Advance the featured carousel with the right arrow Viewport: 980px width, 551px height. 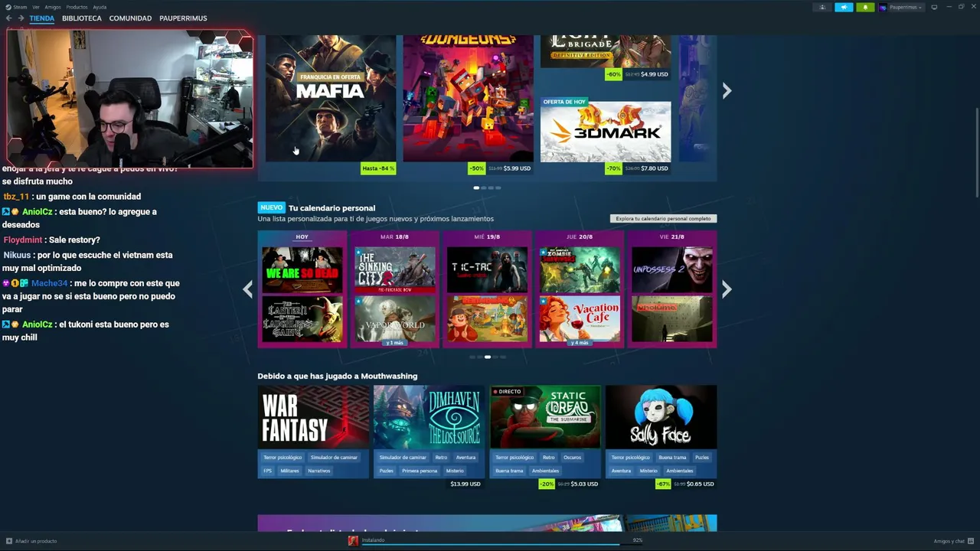[727, 90]
